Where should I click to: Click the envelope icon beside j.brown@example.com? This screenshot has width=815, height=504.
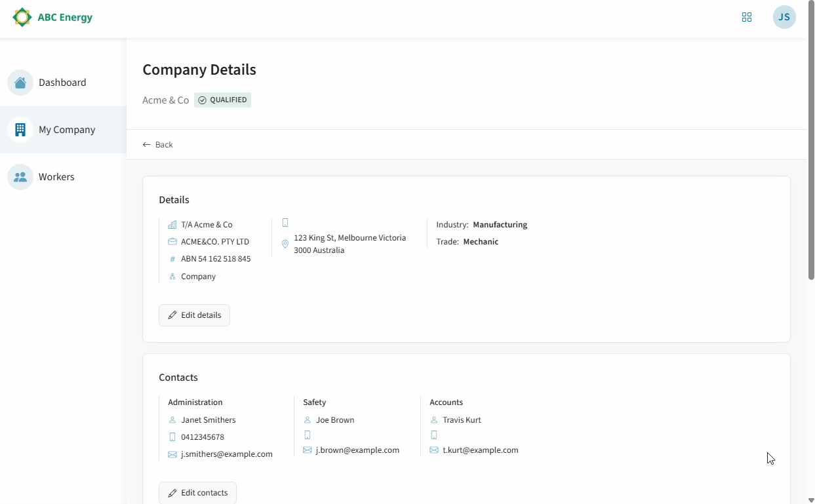click(308, 450)
